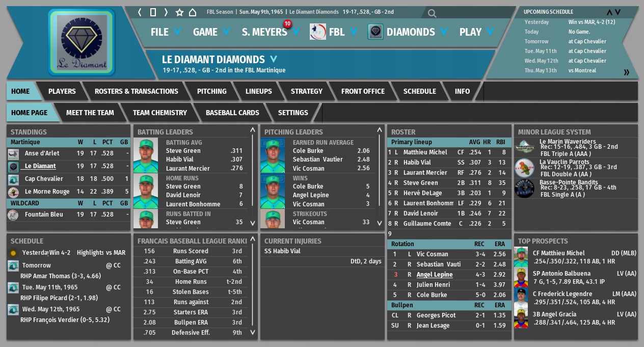
Task: Open the notification badge showing 10
Action: (x=287, y=23)
